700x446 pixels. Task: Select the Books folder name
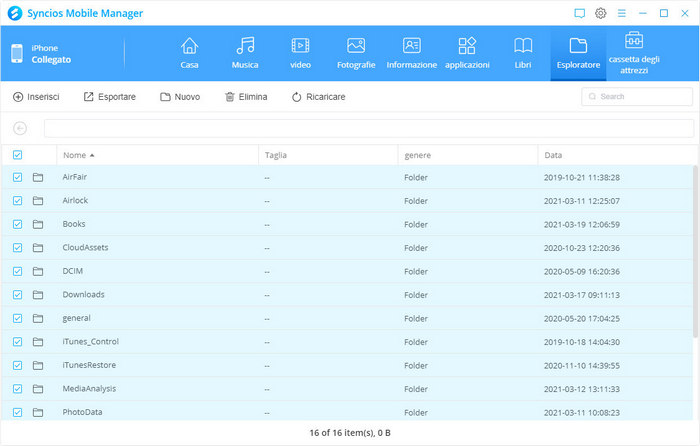point(74,224)
